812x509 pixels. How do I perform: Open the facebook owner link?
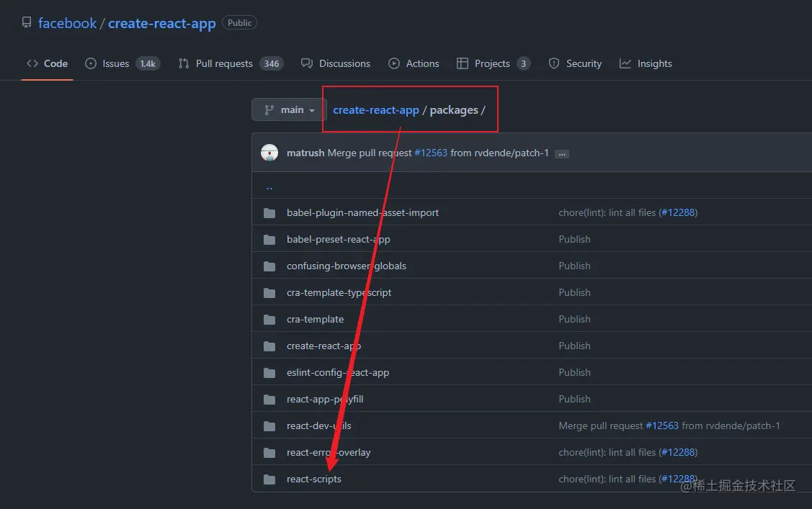[67, 23]
